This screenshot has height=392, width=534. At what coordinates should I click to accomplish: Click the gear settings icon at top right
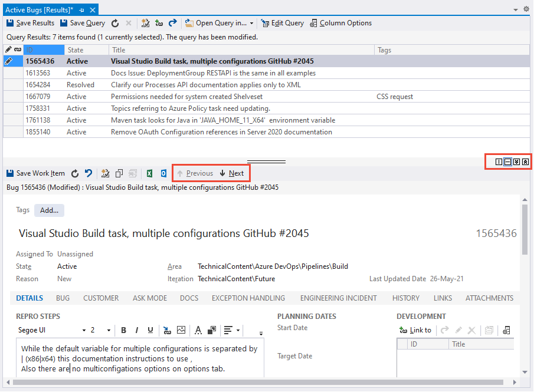(526, 9)
